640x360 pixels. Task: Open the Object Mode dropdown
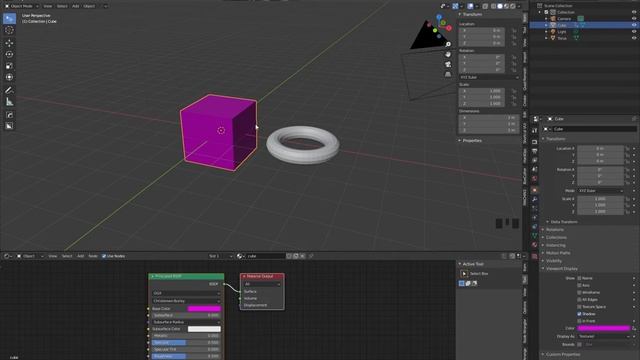tap(22, 6)
